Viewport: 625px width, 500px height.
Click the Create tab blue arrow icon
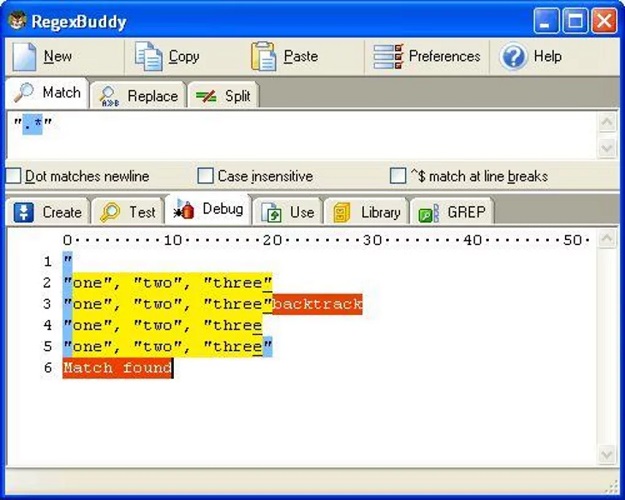[x=24, y=212]
